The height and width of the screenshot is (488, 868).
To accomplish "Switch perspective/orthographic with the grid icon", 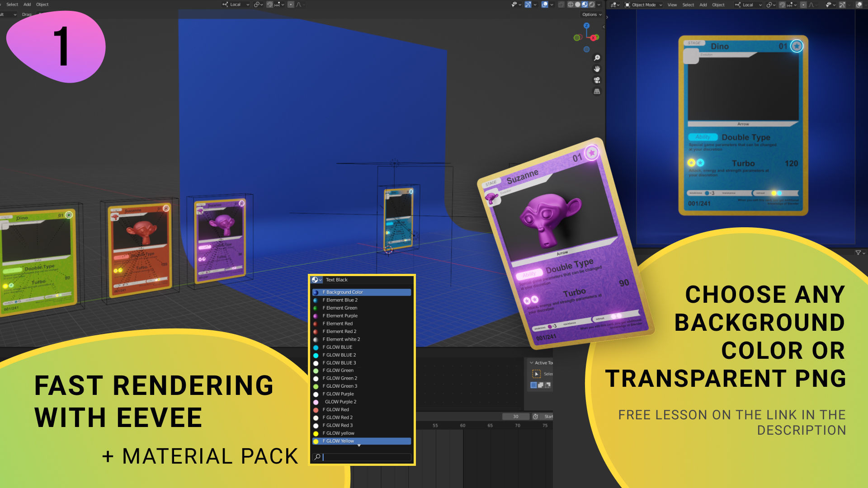I will [597, 92].
